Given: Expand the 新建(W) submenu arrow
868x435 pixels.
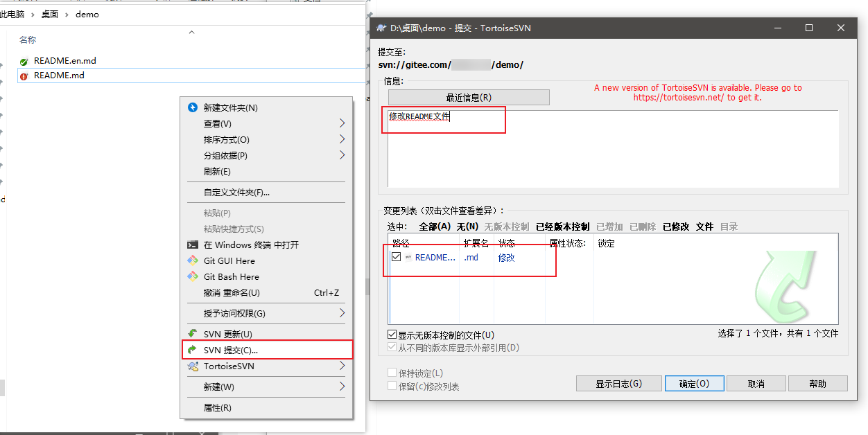Looking at the screenshot, I should tap(342, 387).
